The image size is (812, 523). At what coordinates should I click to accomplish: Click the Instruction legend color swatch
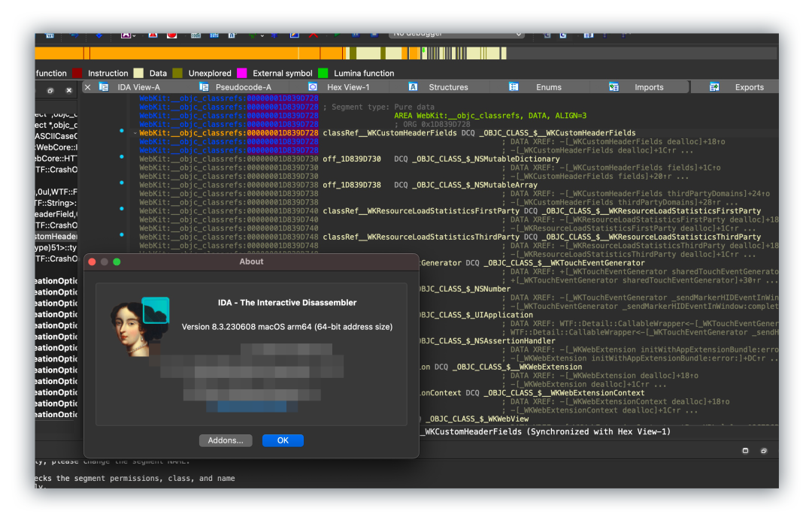(x=77, y=73)
